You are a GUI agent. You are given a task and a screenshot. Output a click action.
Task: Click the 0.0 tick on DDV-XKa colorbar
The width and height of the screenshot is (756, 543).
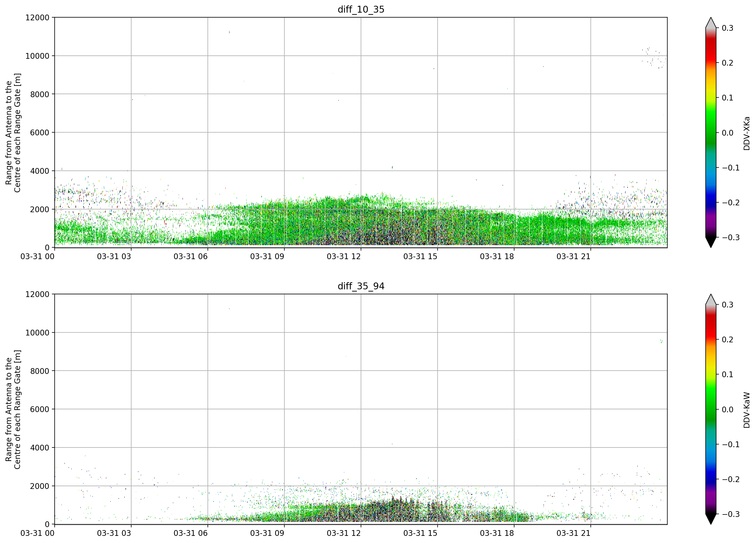click(x=727, y=133)
